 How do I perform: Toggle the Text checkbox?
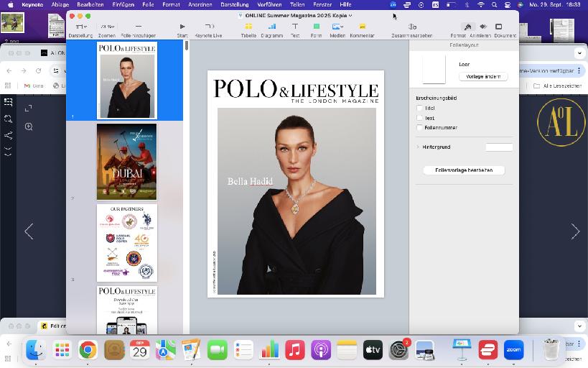[x=419, y=118]
